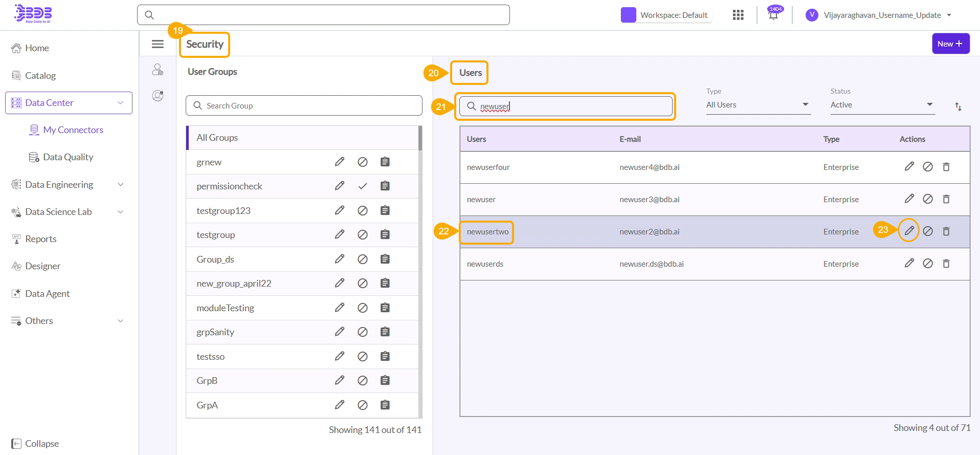Open the Status Active dropdown

click(x=882, y=105)
